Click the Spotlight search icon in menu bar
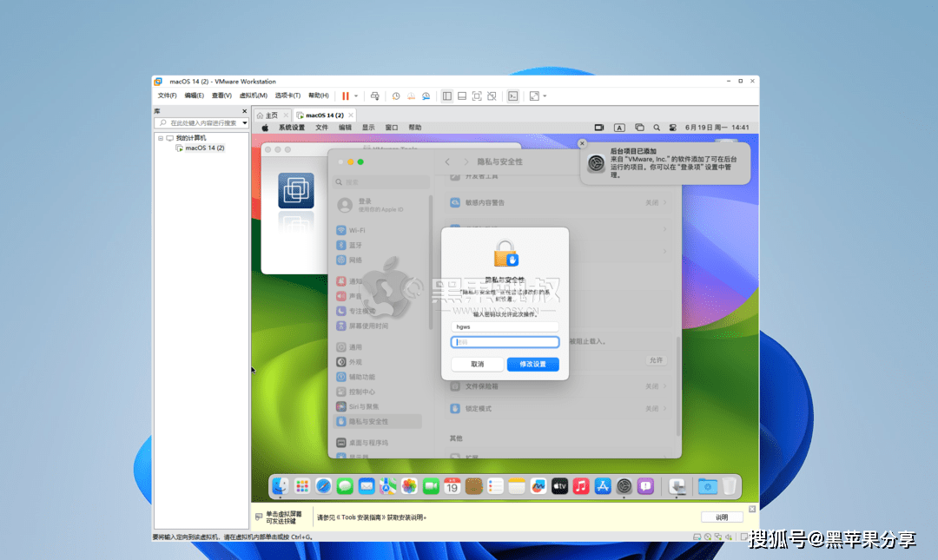Image resolution: width=938 pixels, height=560 pixels. pos(657,128)
